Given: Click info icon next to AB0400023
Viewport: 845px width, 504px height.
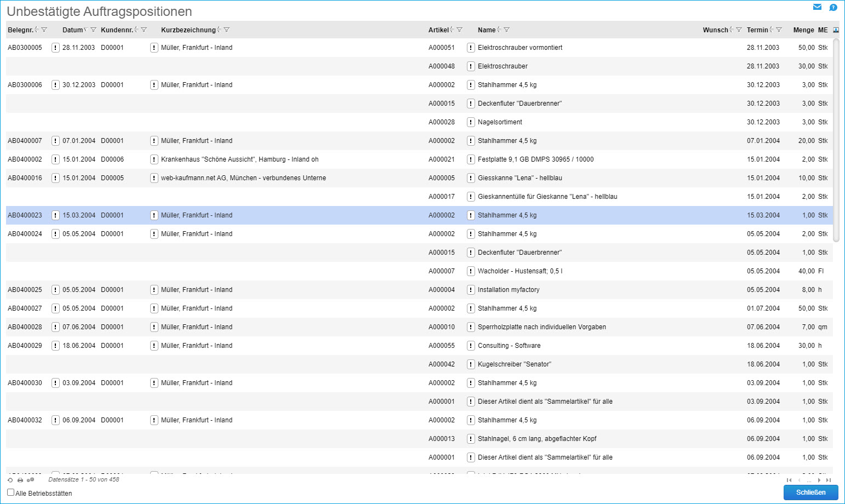Looking at the screenshot, I should point(55,215).
